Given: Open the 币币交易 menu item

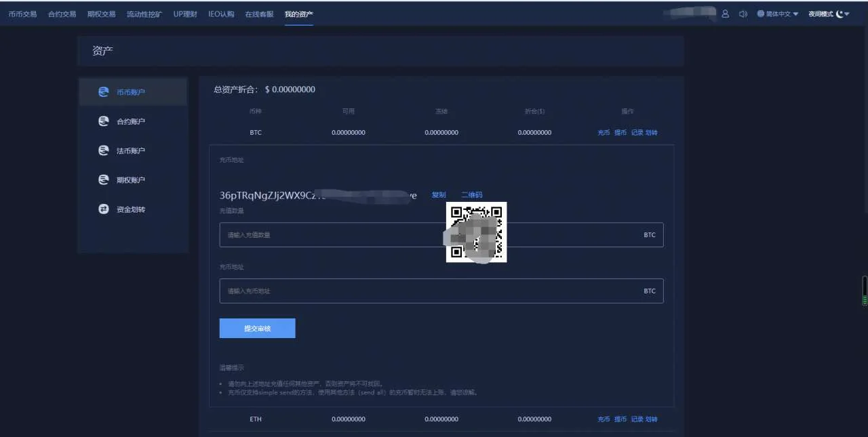Looking at the screenshot, I should click(22, 14).
